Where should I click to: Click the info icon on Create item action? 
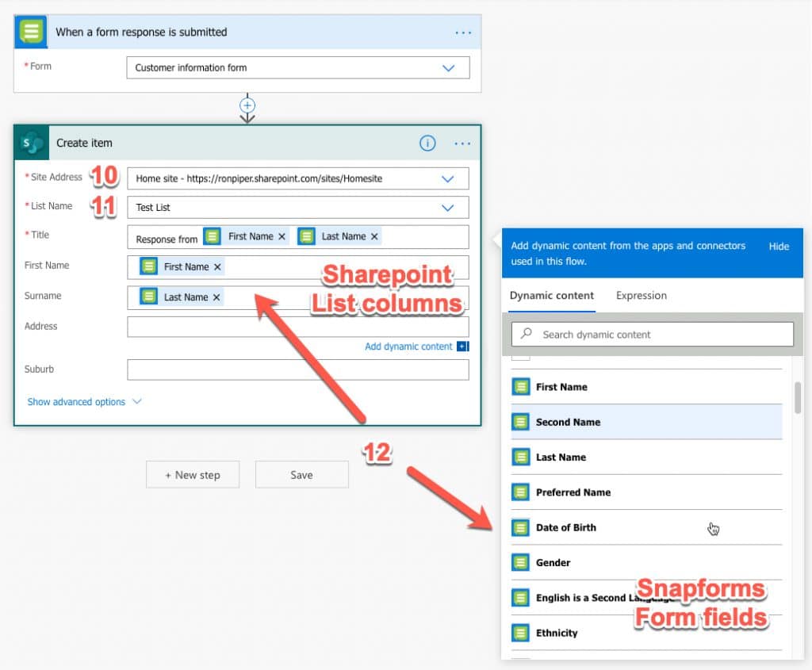(x=427, y=144)
